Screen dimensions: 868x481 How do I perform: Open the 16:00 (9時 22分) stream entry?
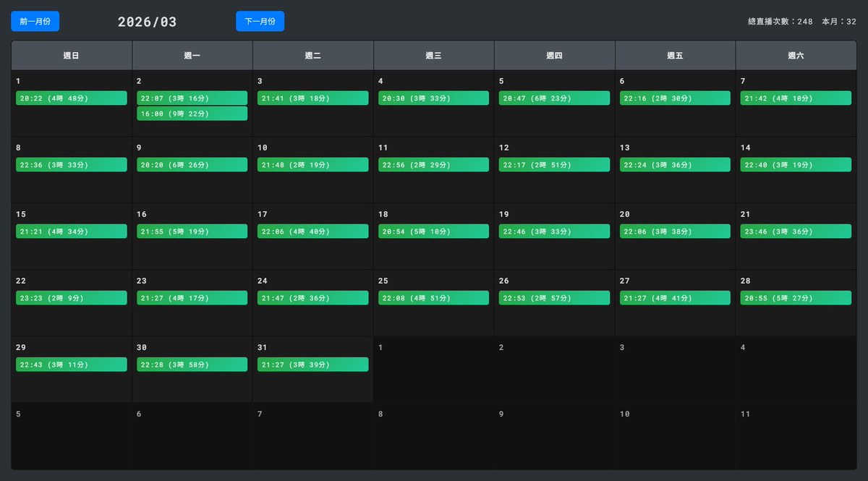click(x=192, y=114)
